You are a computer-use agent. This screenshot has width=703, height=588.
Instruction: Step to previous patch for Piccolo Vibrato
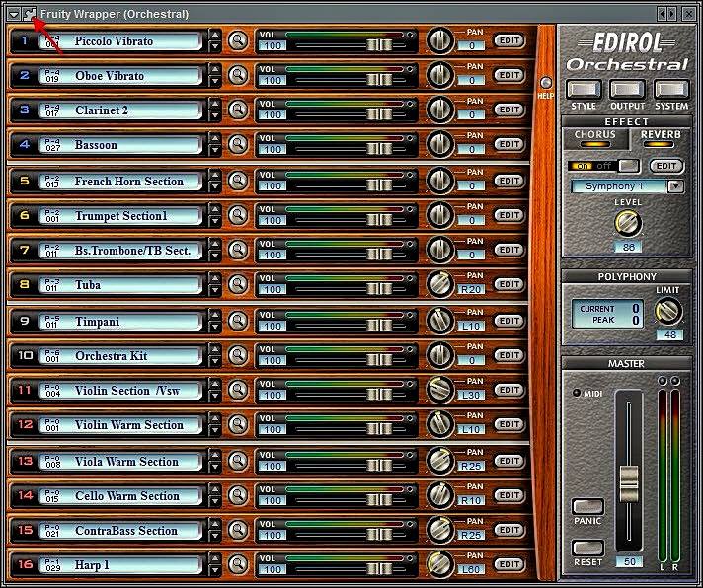(x=215, y=35)
